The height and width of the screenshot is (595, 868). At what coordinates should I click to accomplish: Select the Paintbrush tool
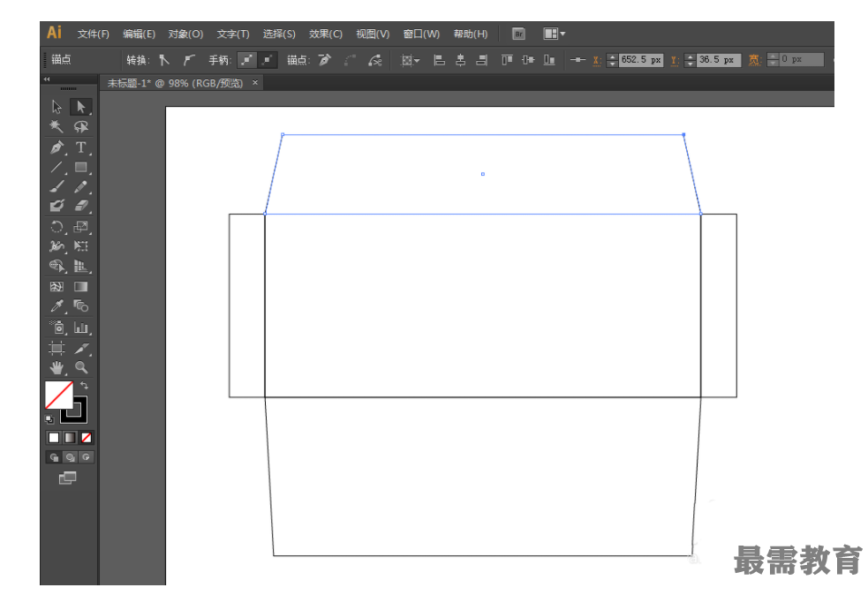coord(57,187)
